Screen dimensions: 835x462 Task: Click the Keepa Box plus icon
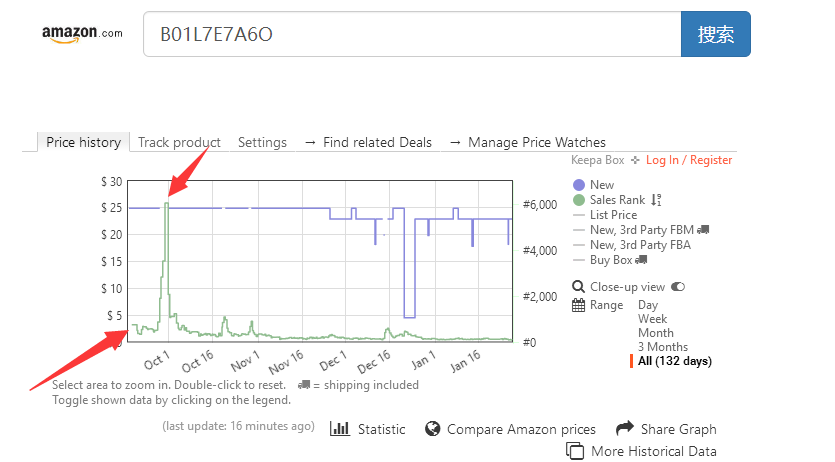[x=635, y=160]
